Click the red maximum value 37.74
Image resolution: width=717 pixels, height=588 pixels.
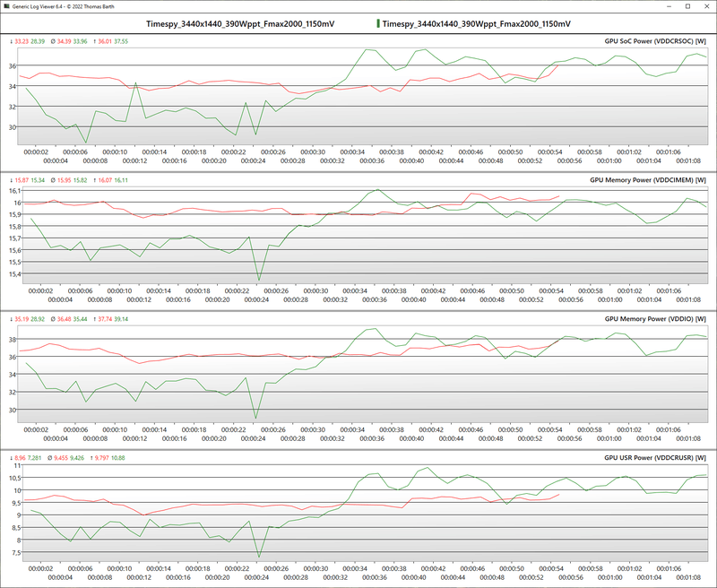point(105,319)
